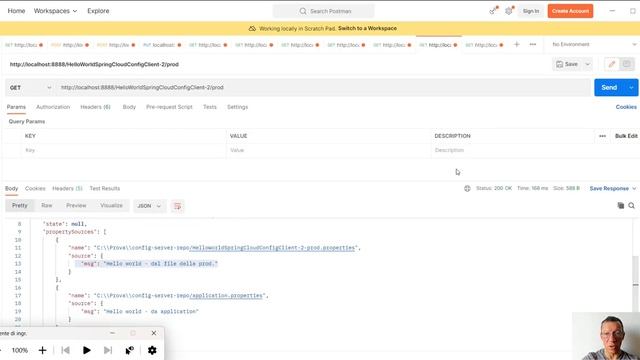
Task: Open the Params request tab
Action: [16, 107]
